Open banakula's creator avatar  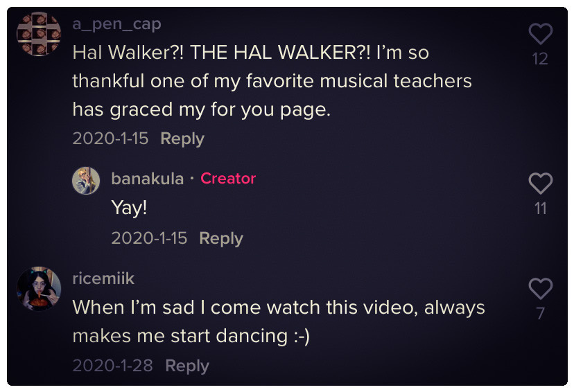pyautogui.click(x=86, y=181)
